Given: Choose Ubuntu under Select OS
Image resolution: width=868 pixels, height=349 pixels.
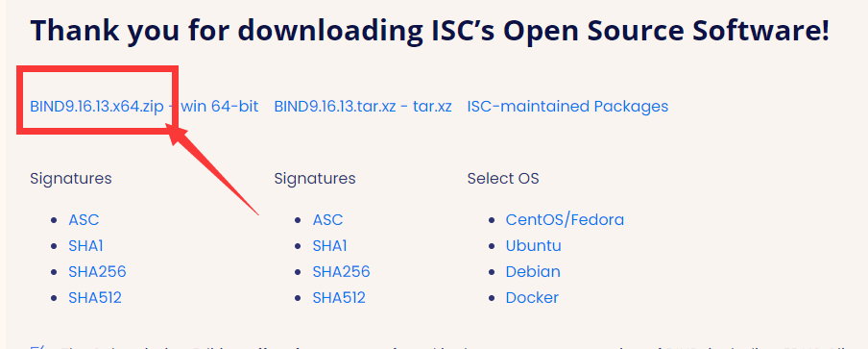Looking at the screenshot, I should click(x=534, y=245).
